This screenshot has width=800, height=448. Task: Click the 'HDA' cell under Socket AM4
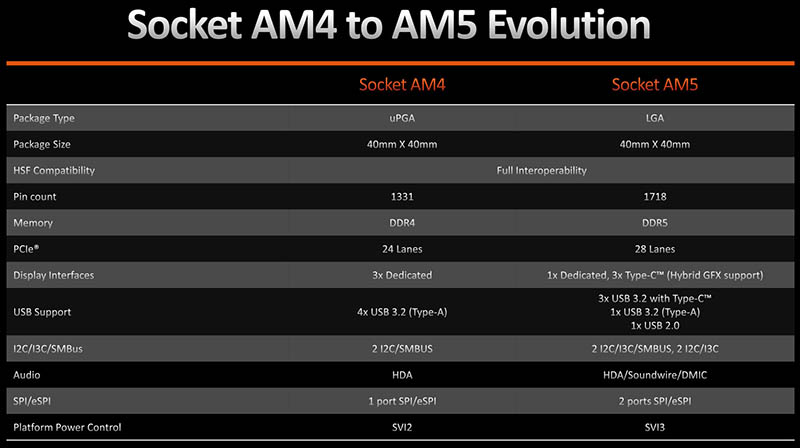click(x=402, y=375)
